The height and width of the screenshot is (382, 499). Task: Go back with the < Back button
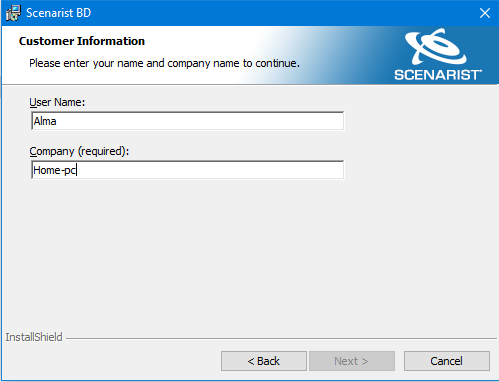pos(264,361)
